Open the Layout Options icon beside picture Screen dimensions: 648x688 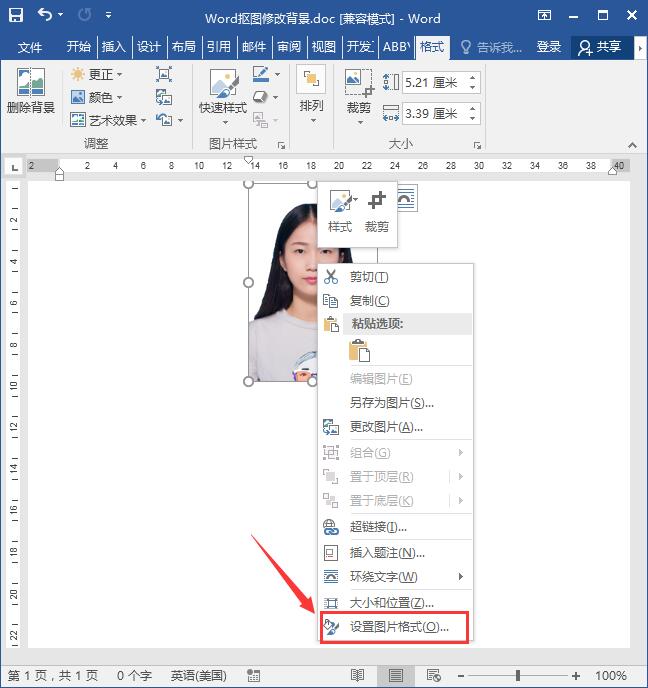coord(407,198)
